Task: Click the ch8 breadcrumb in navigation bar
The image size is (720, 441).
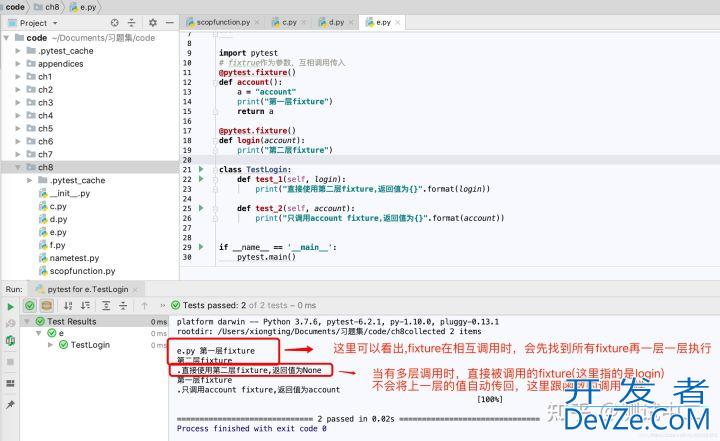Action: 47,7
